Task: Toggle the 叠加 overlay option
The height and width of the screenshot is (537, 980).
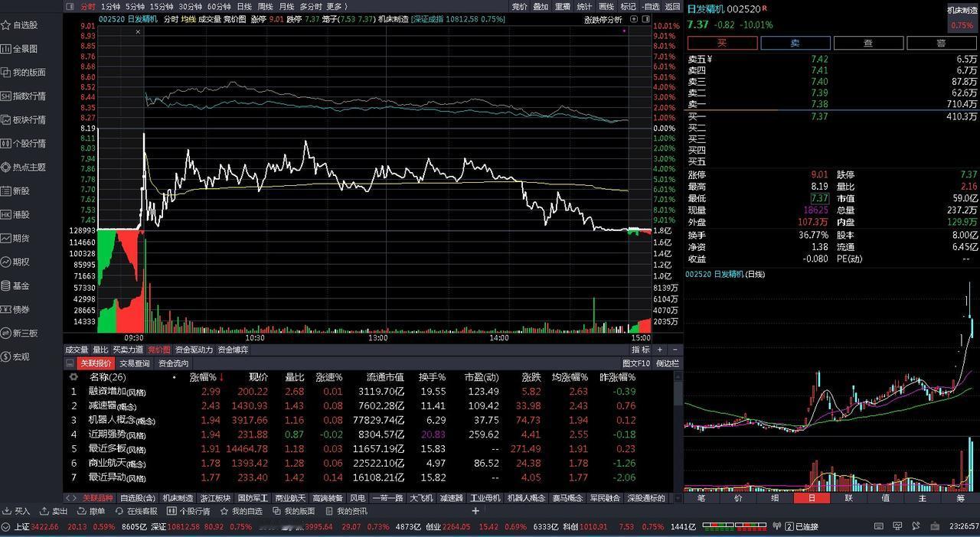Action: 541,6
